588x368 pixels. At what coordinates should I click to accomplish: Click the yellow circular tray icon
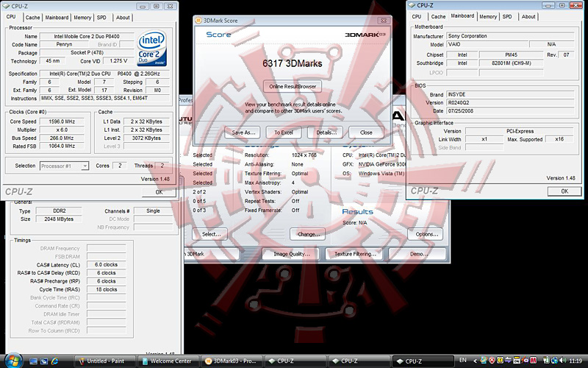pos(500,360)
